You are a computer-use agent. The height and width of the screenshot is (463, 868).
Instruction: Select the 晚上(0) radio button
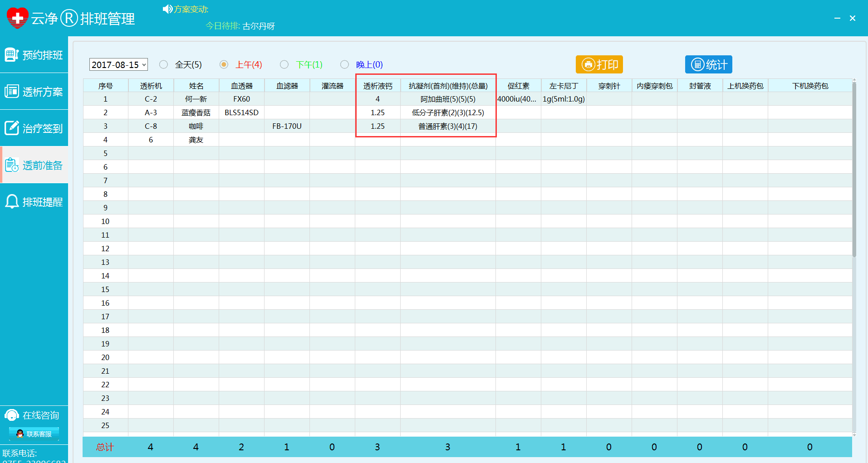pyautogui.click(x=345, y=64)
